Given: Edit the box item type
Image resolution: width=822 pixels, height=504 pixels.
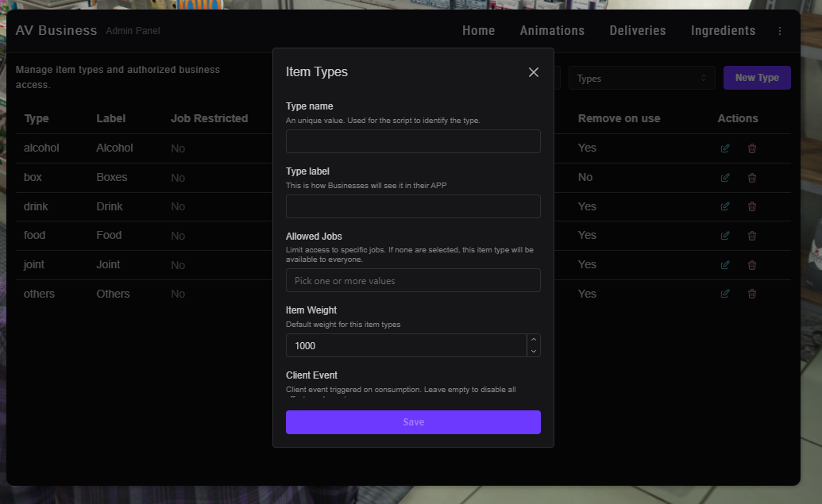Looking at the screenshot, I should pyautogui.click(x=724, y=178).
